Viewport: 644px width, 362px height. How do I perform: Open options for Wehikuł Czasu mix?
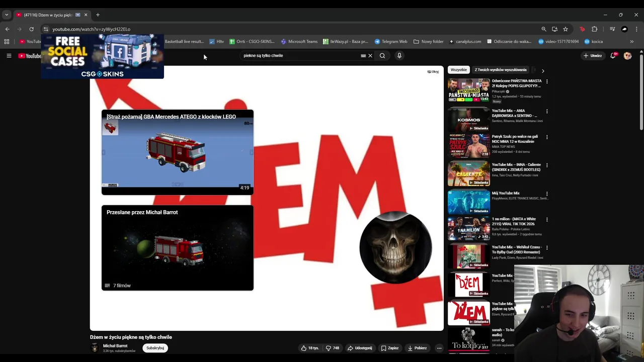coord(547,248)
